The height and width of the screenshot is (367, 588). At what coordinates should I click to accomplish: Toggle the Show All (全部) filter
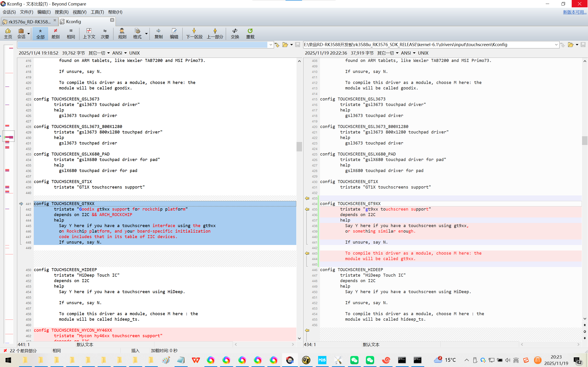click(40, 33)
